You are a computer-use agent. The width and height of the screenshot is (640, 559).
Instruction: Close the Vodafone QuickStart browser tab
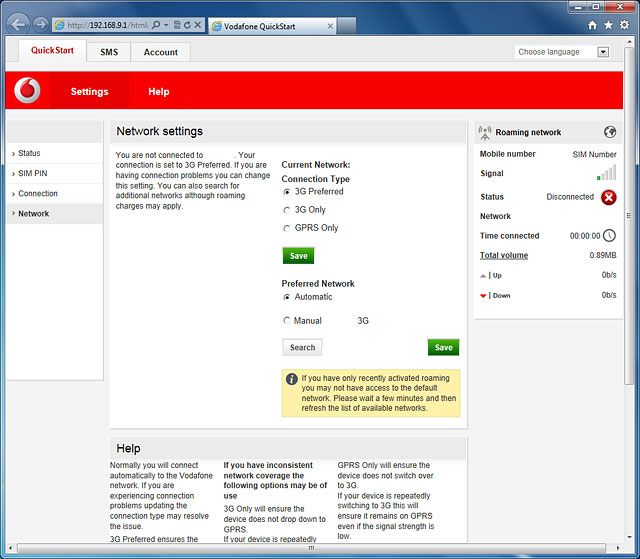pos(330,26)
